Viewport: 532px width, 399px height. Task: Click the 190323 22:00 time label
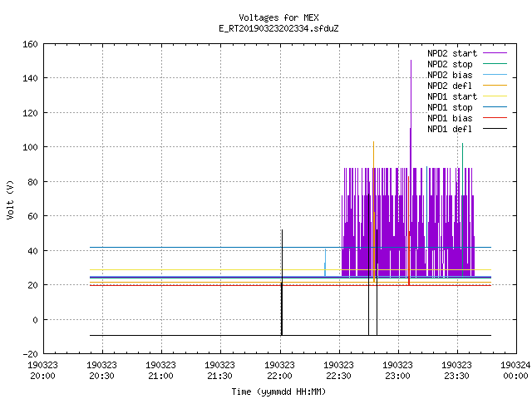tap(279, 371)
